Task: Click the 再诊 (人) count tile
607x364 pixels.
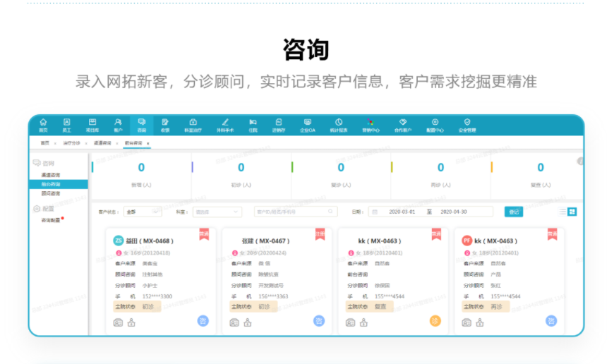Action: (441, 175)
